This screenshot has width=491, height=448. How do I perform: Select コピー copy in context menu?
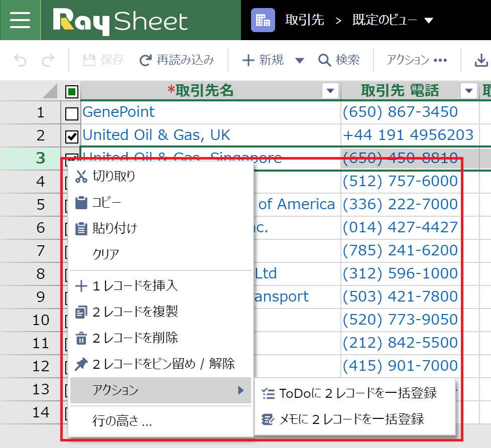click(160, 202)
